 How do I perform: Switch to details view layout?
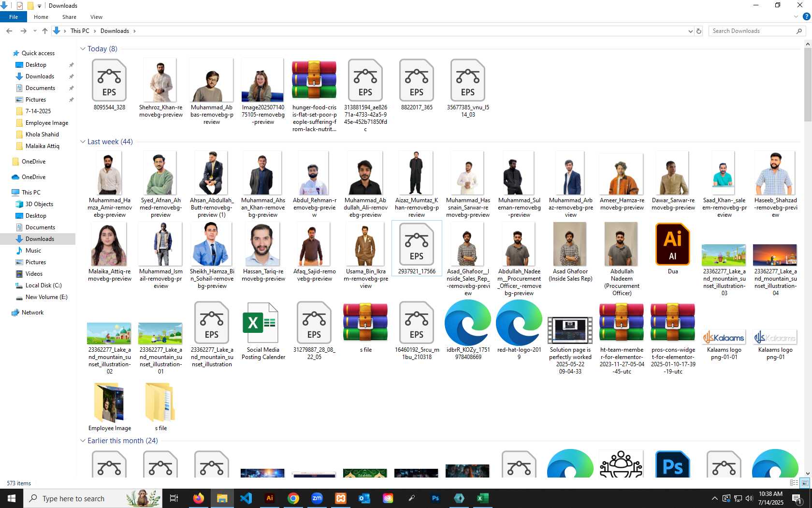coord(794,483)
